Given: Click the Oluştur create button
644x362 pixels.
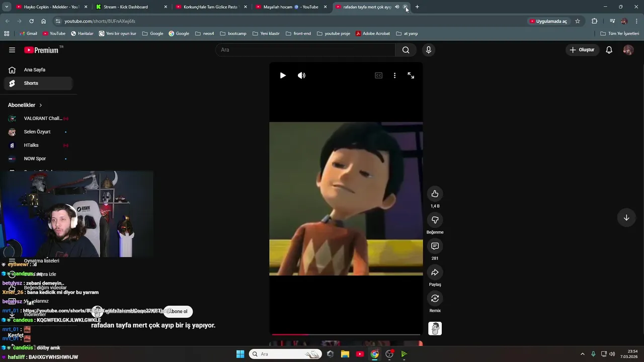Looking at the screenshot, I should point(582,50).
